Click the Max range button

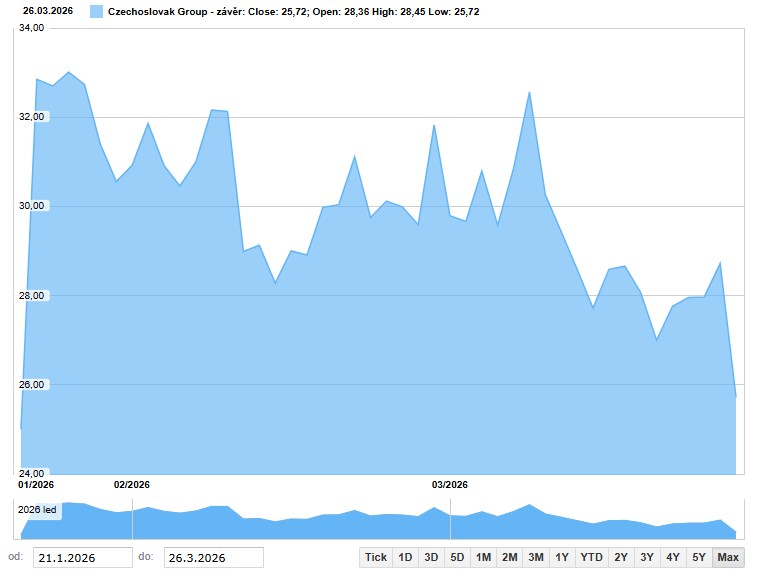click(x=728, y=557)
